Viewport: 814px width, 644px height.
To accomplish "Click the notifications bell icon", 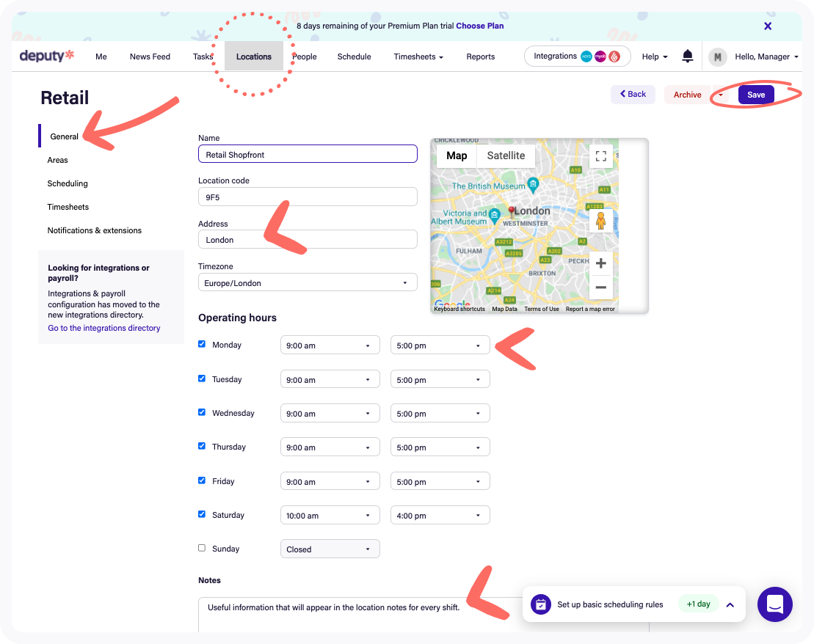I will [x=688, y=56].
